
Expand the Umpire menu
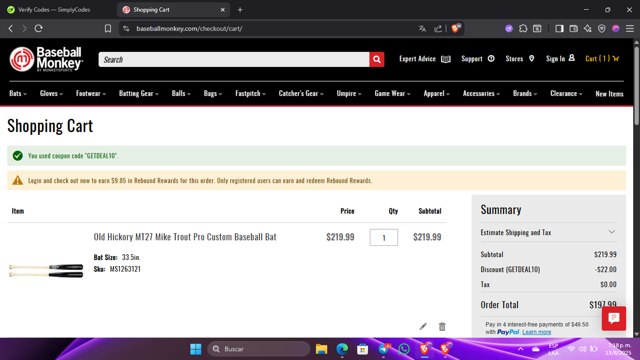tap(349, 93)
